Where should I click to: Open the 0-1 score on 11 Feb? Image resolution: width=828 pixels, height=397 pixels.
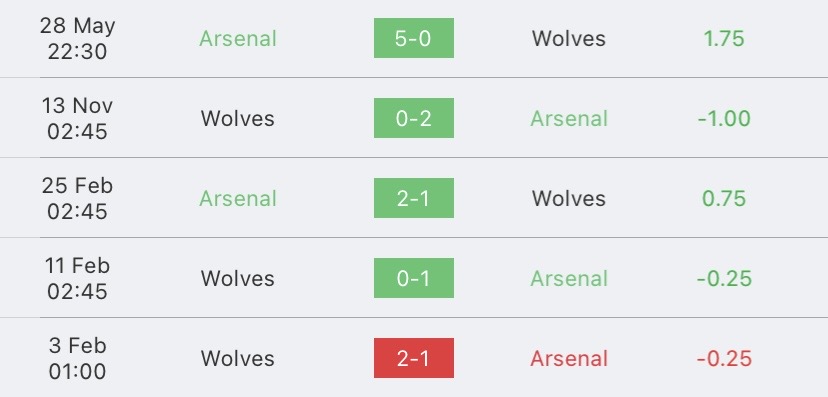pyautogui.click(x=413, y=278)
